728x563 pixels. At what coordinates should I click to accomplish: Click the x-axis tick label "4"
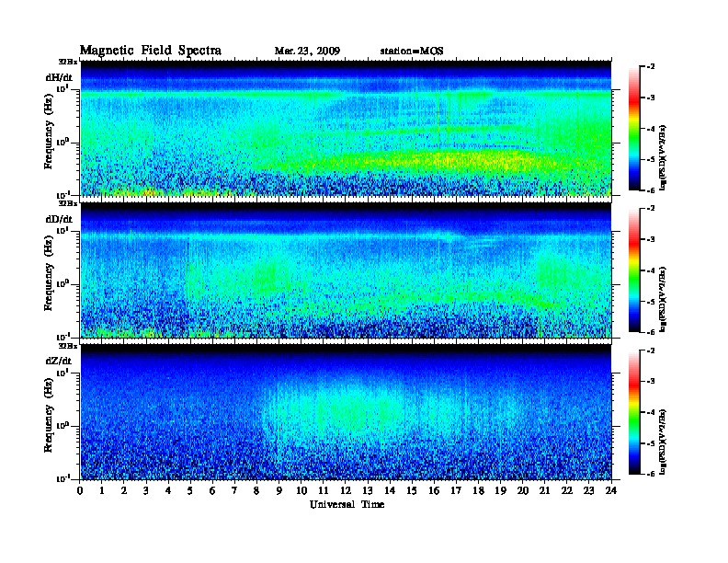coord(168,491)
